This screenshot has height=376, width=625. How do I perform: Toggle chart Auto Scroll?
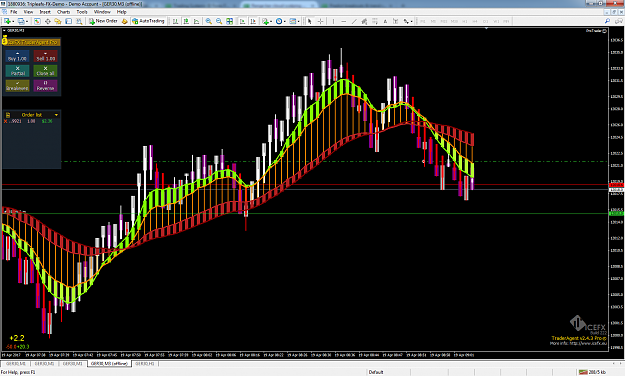pos(242,21)
